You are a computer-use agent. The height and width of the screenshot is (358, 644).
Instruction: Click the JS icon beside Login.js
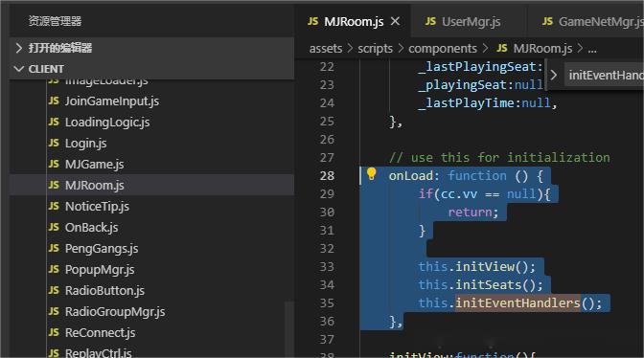pyautogui.click(x=54, y=143)
